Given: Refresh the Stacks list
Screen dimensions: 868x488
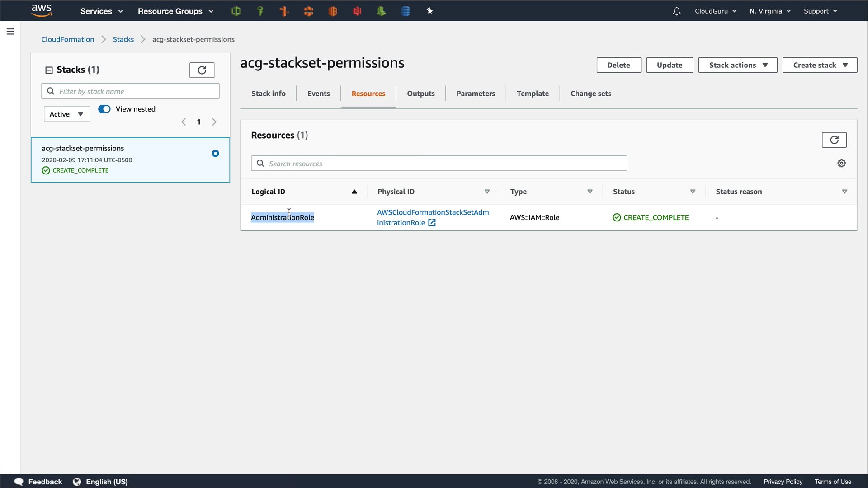Looking at the screenshot, I should pyautogui.click(x=202, y=70).
